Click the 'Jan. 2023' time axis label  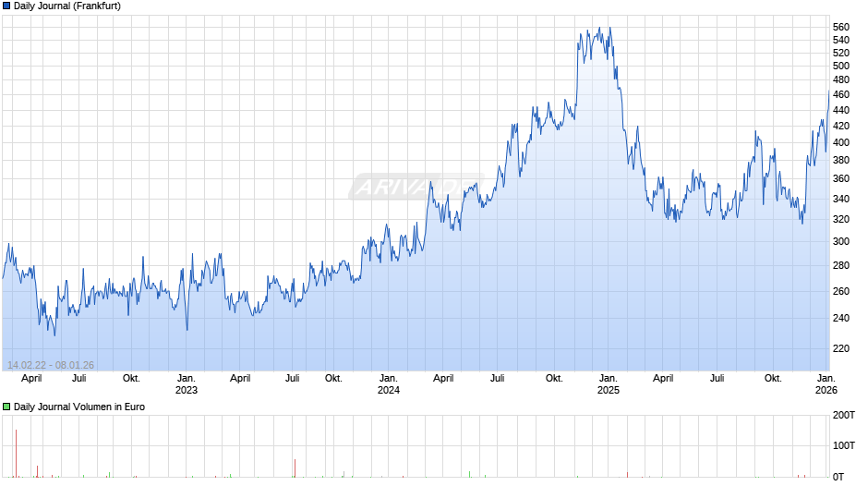(187, 384)
